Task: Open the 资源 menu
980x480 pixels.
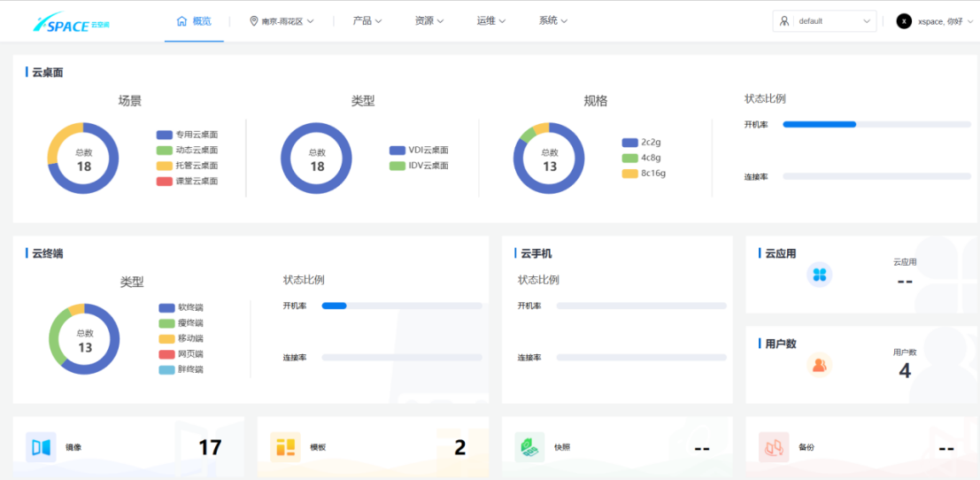Action: point(428,20)
